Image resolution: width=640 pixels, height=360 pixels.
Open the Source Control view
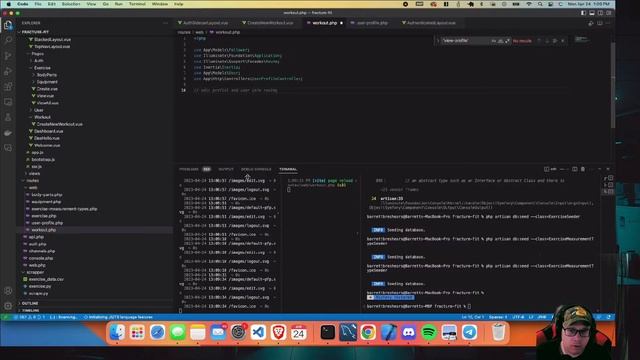point(8,56)
